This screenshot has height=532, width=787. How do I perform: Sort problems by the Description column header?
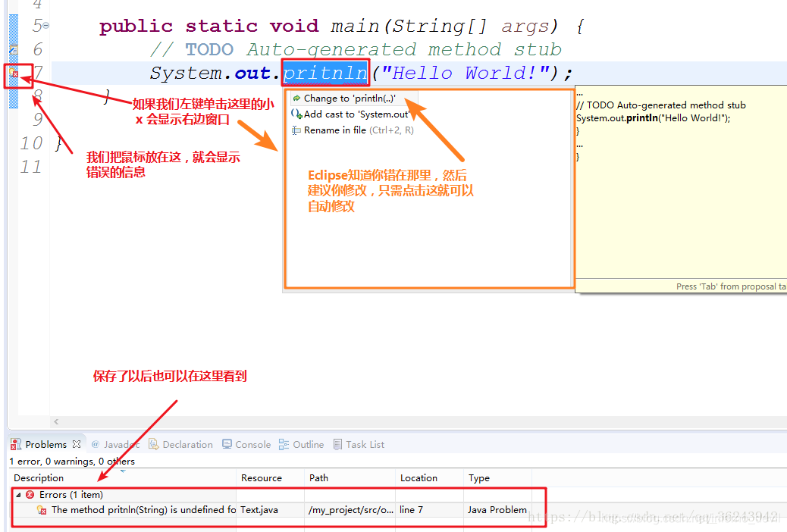tap(123, 477)
